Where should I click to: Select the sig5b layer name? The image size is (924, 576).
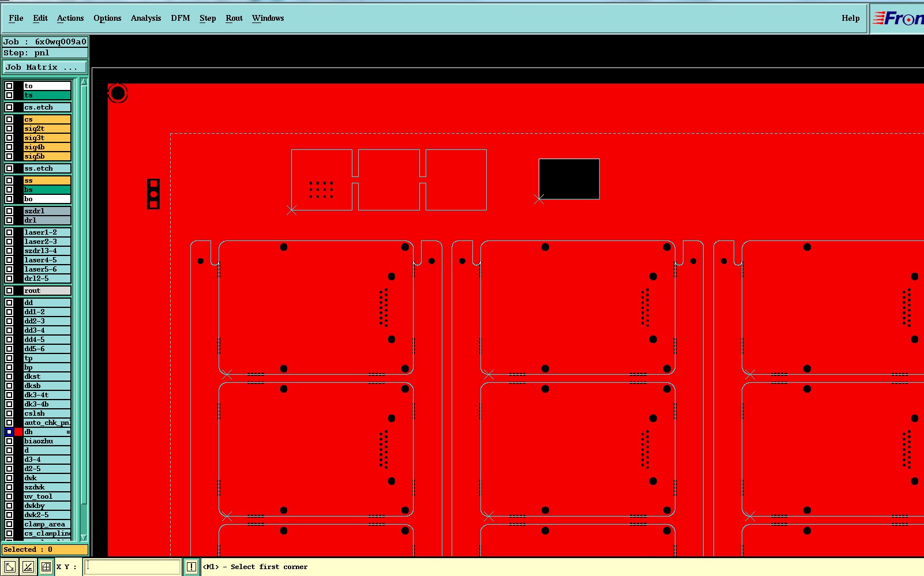(x=47, y=156)
